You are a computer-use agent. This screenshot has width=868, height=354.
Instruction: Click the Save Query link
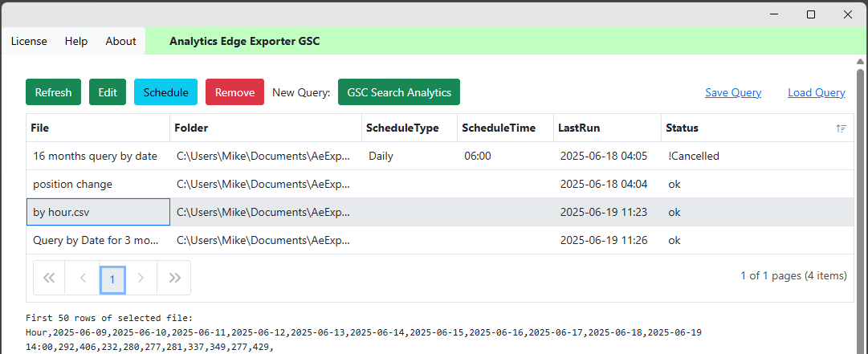coord(733,92)
